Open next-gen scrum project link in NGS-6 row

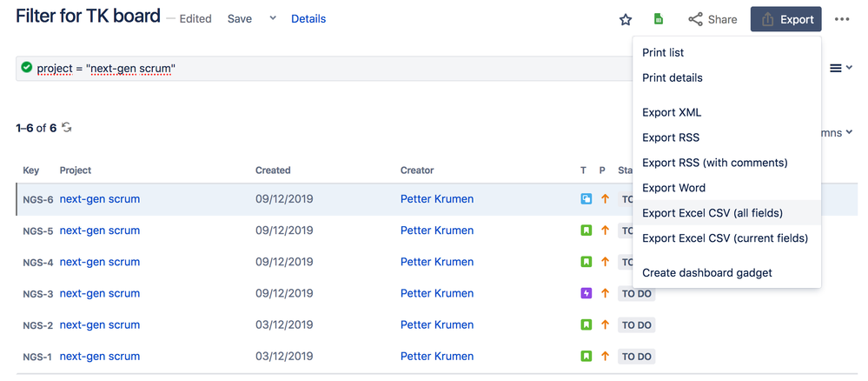(x=100, y=198)
